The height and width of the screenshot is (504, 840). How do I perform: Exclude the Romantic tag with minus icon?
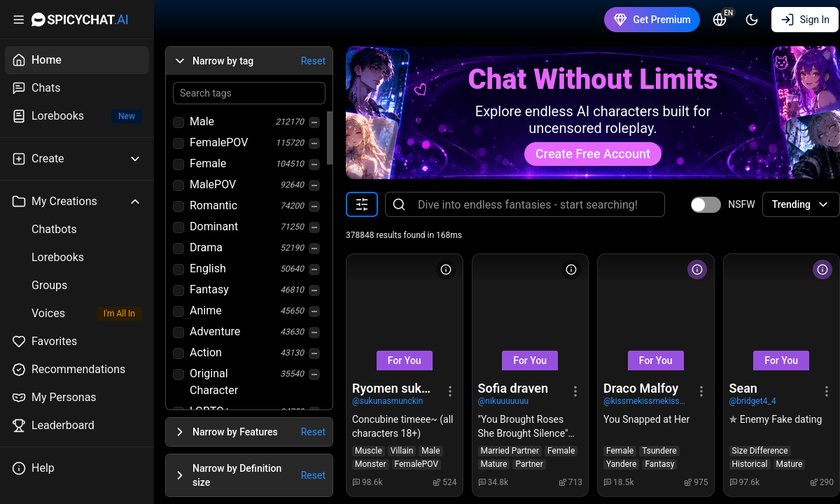(314, 206)
